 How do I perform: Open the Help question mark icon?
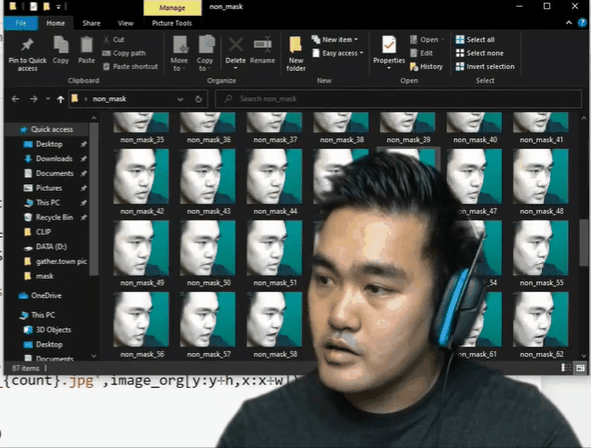point(582,23)
